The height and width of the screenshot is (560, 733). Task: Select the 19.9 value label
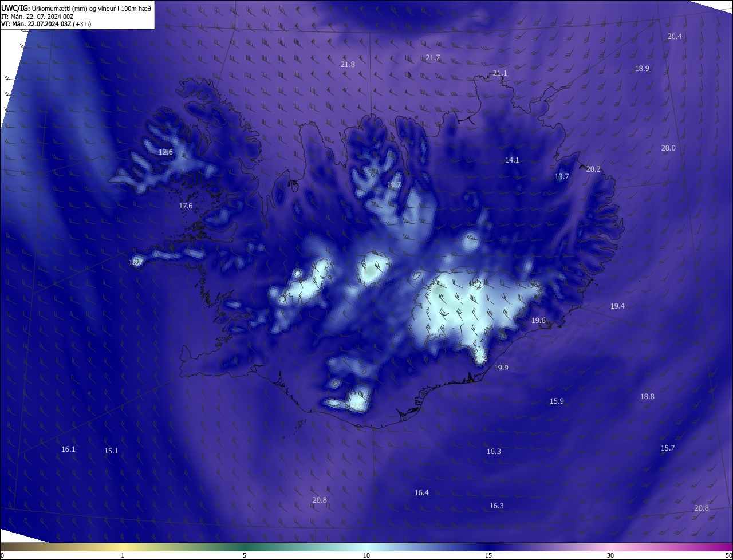coord(501,368)
